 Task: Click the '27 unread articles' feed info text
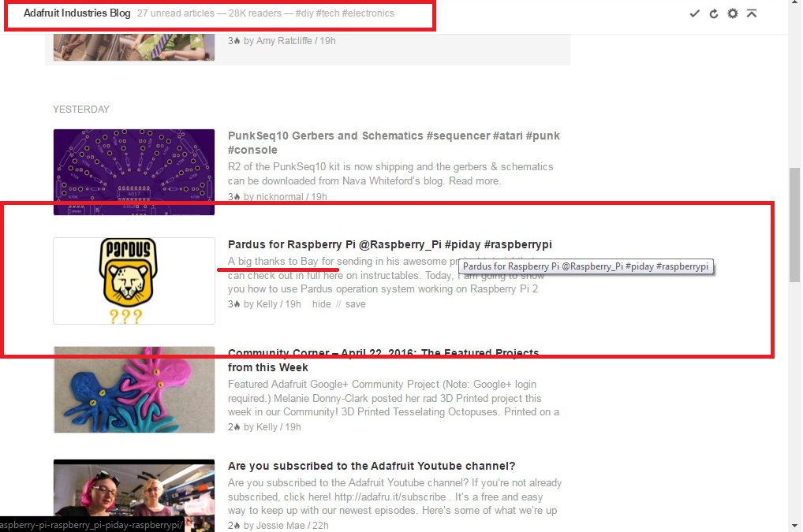176,13
